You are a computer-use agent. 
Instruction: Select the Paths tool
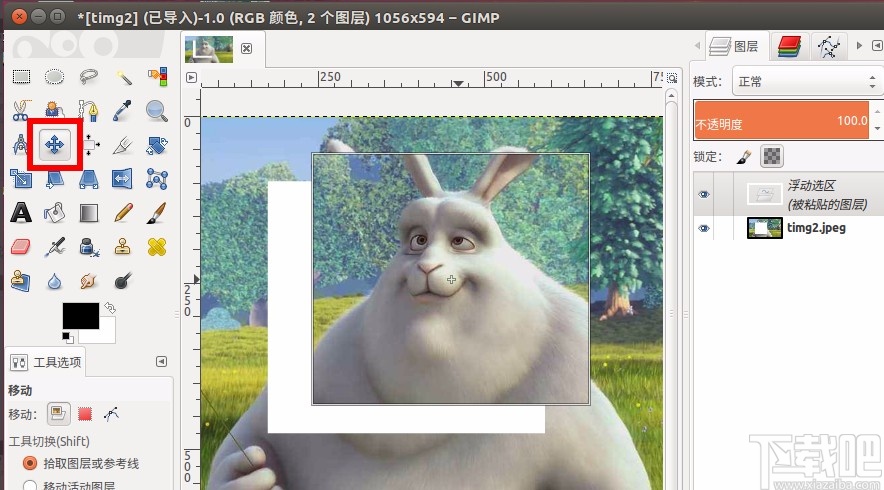(89, 111)
